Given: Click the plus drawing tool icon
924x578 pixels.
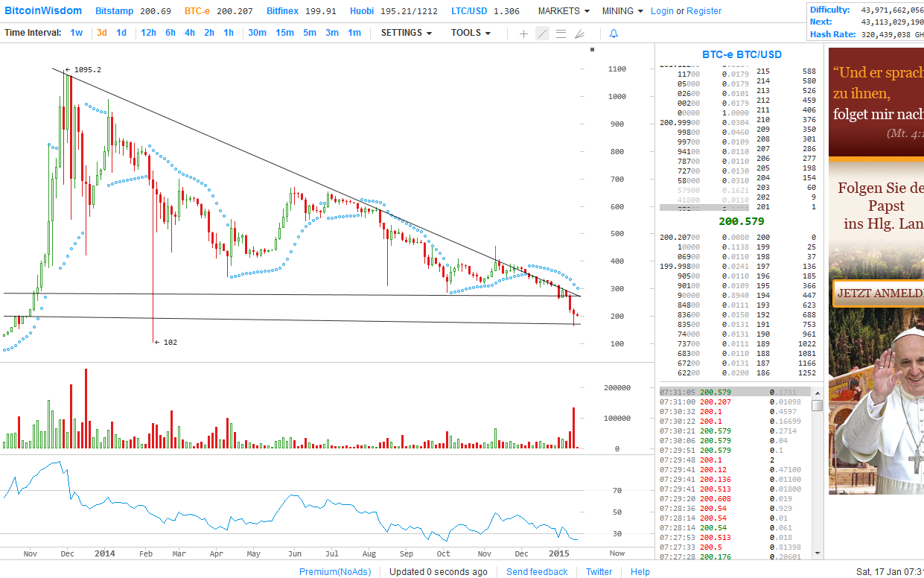Looking at the screenshot, I should pos(523,33).
